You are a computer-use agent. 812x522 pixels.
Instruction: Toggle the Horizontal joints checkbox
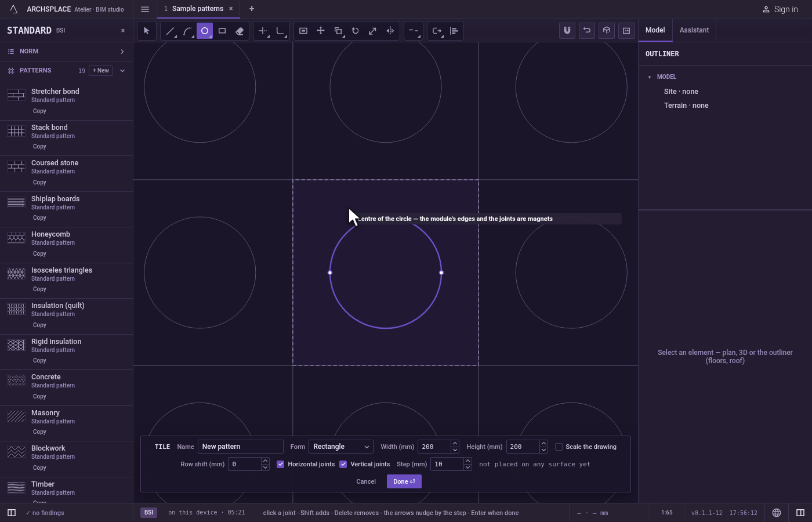281,464
